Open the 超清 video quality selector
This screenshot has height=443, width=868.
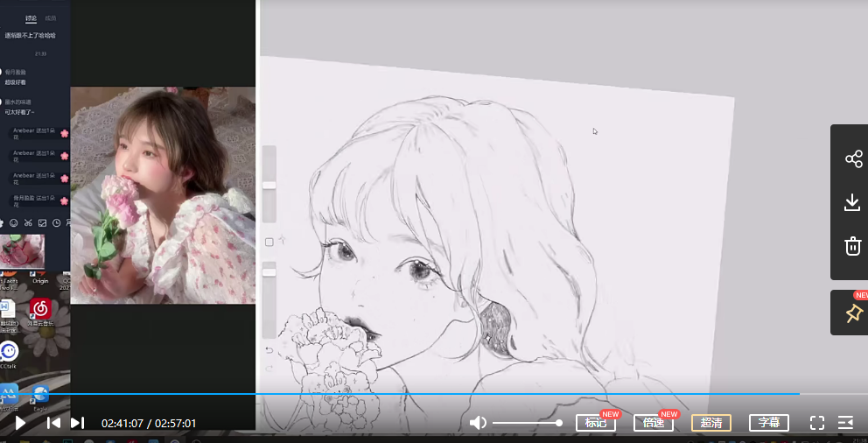pos(711,423)
